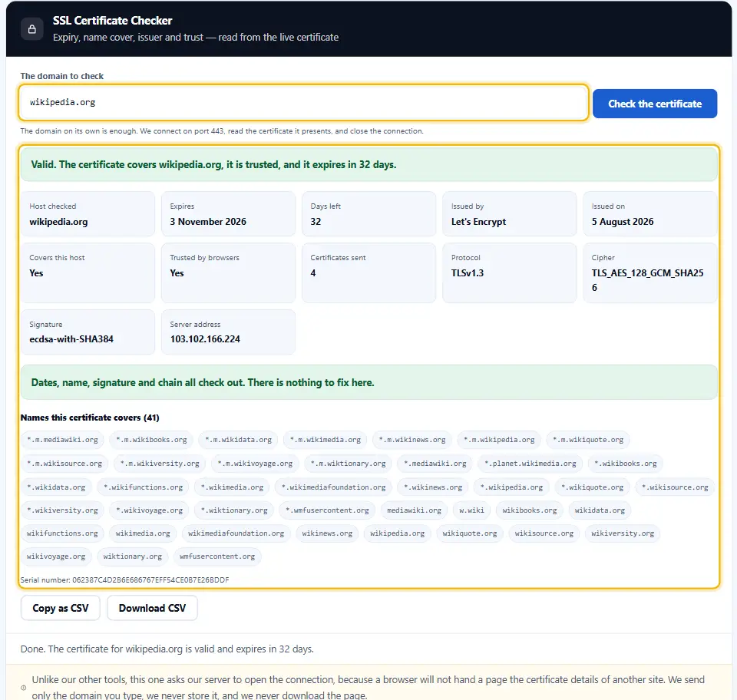The image size is (737, 700).
Task: Click the mediawiki.org name chip
Action: pyautogui.click(x=414, y=510)
